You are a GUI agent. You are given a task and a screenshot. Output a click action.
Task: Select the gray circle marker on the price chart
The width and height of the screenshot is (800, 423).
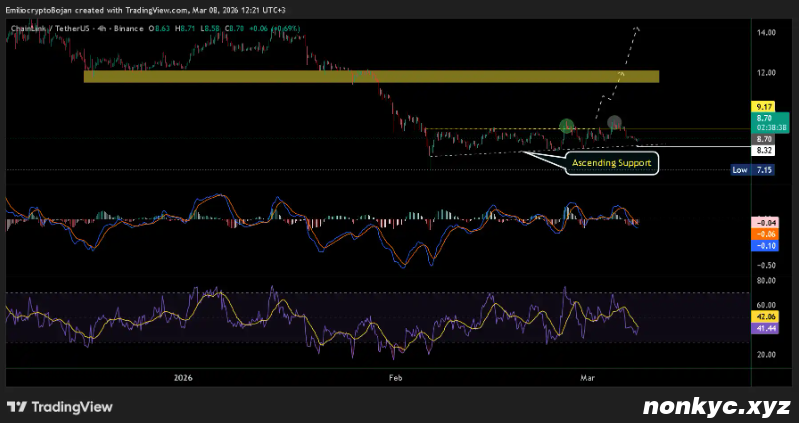point(614,122)
